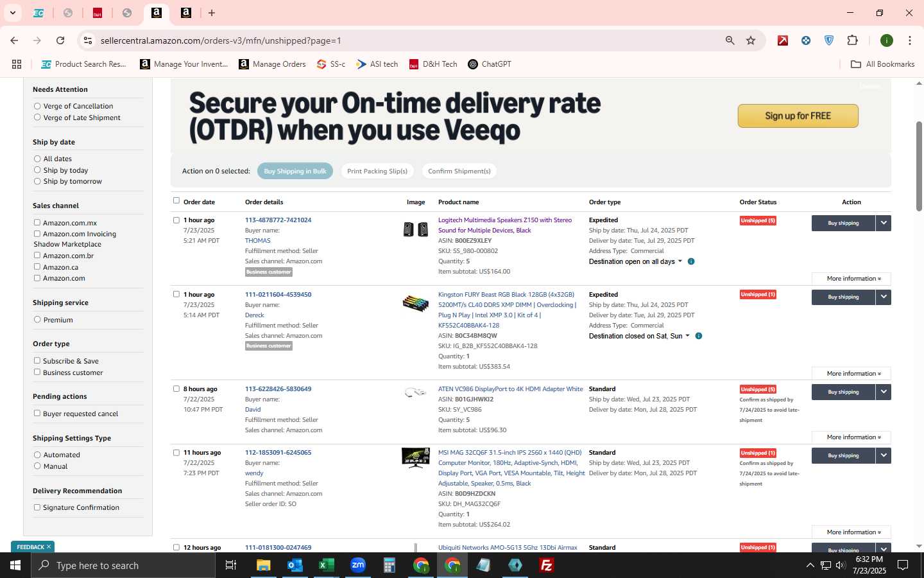This screenshot has height=578, width=924.
Task: Expand More information for Logitech speakers order
Action: [851, 279]
